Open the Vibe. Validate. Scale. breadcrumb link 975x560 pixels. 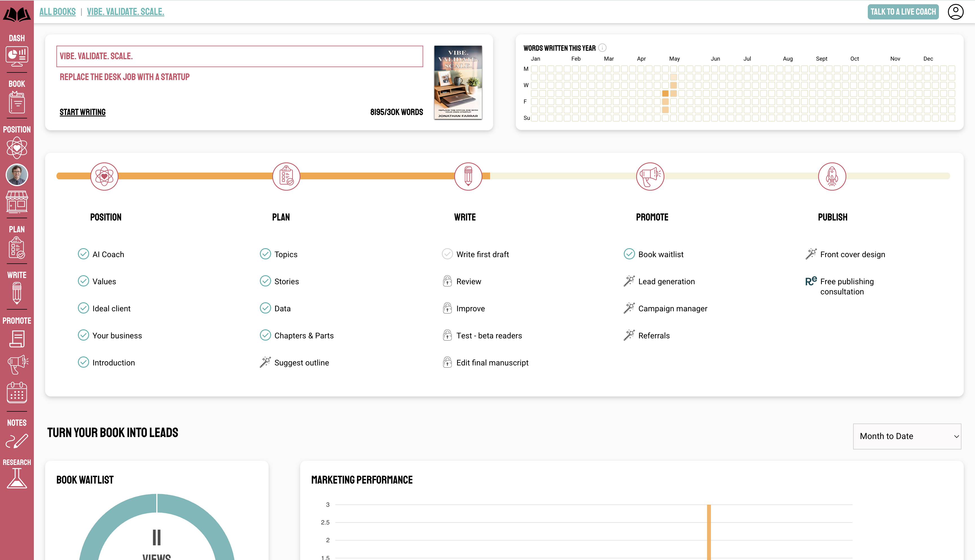pyautogui.click(x=126, y=12)
